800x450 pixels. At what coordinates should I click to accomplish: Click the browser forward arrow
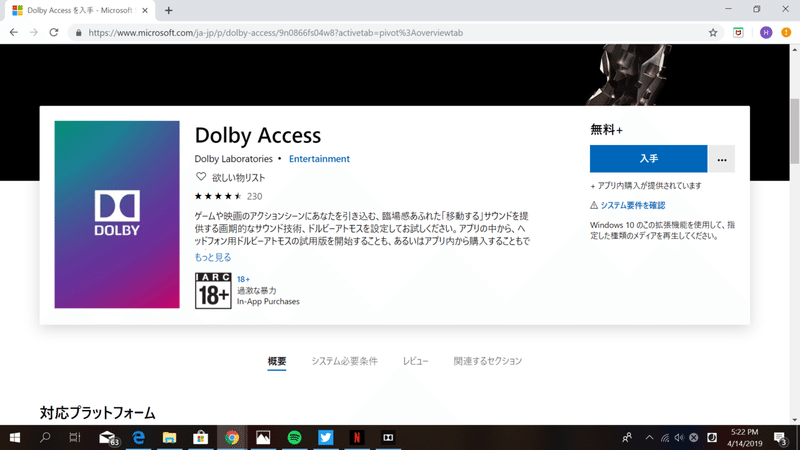coord(34,33)
